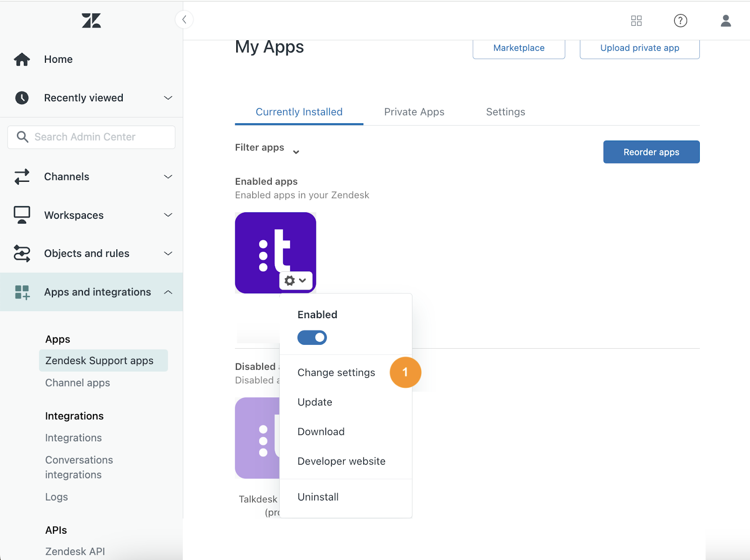The width and height of the screenshot is (750, 560).
Task: Expand the Channels chevron
Action: click(168, 177)
